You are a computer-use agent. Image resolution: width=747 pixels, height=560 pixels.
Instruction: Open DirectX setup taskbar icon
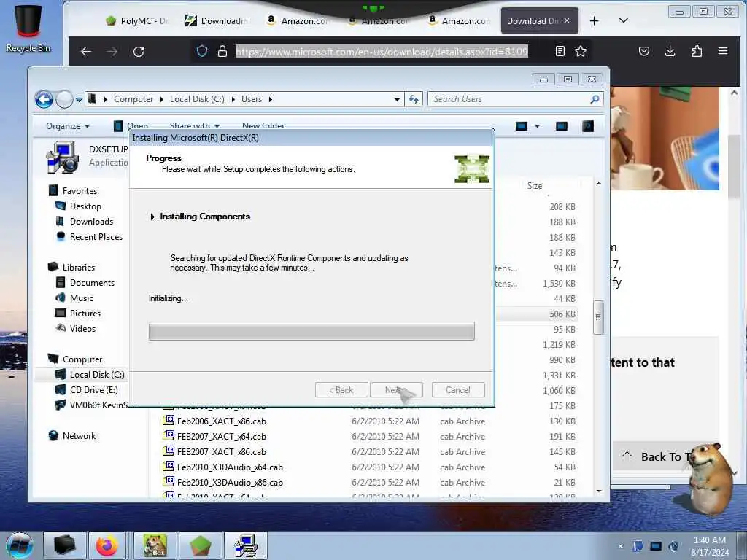pos(246,545)
